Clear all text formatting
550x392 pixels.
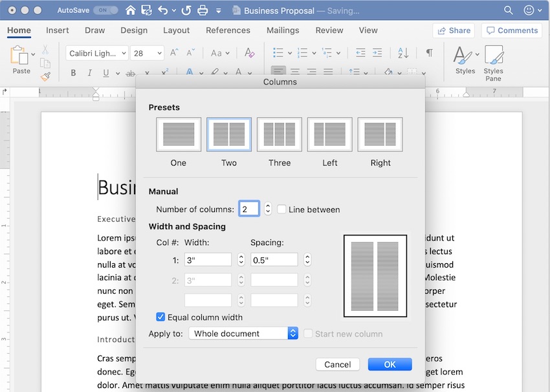pos(250,52)
